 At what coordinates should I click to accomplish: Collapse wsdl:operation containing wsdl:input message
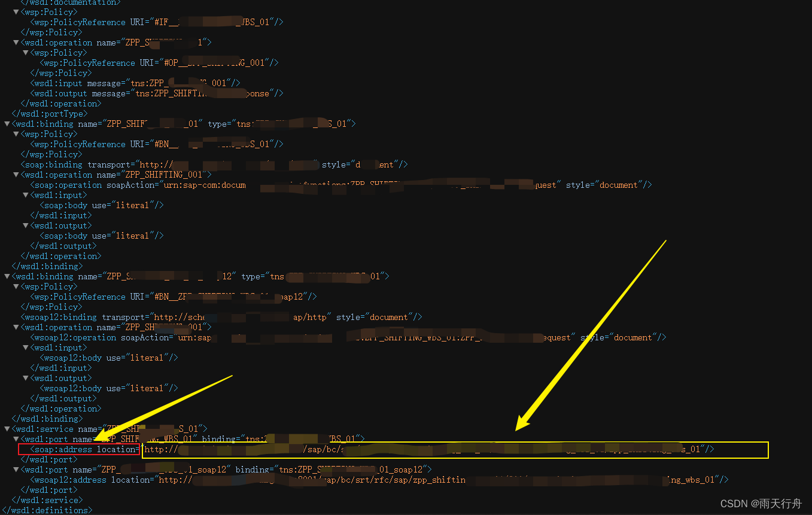(x=17, y=42)
